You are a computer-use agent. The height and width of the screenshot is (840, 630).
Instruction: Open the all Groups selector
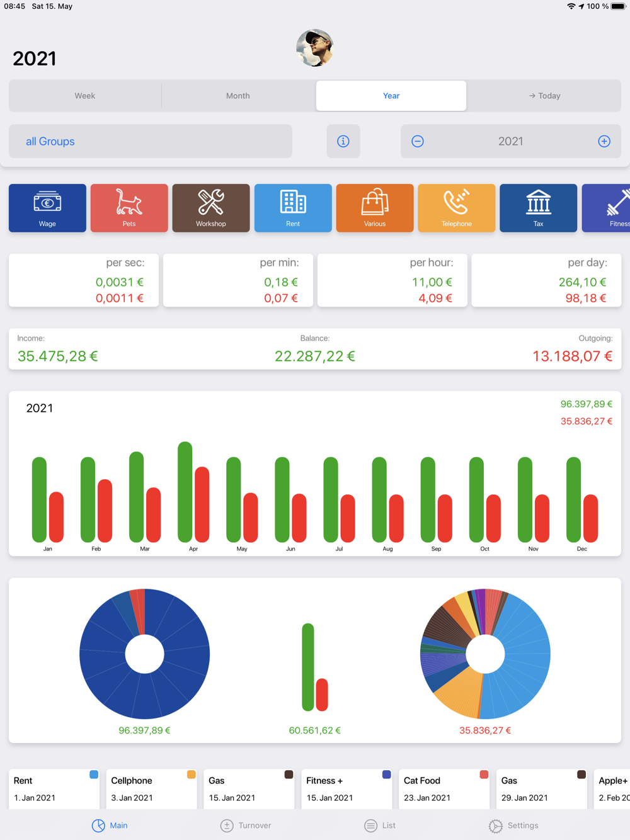click(x=151, y=141)
